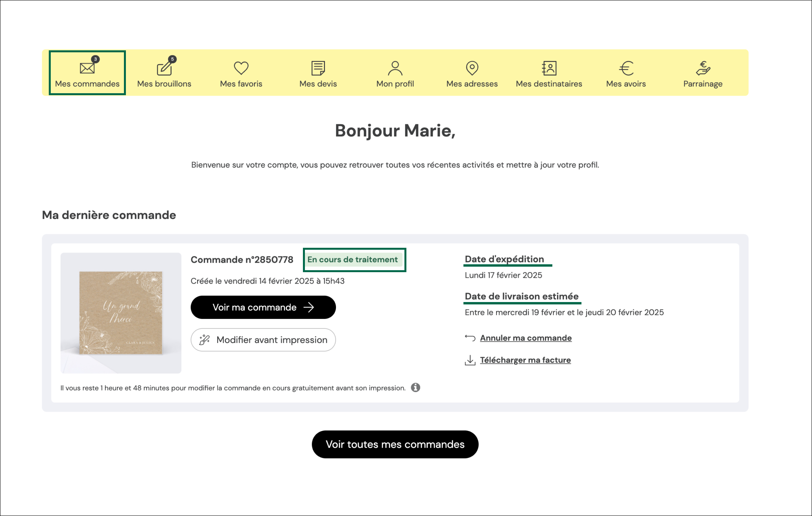The height and width of the screenshot is (516, 812).
Task: Click Mes destinataires address book icon
Action: [x=549, y=68]
